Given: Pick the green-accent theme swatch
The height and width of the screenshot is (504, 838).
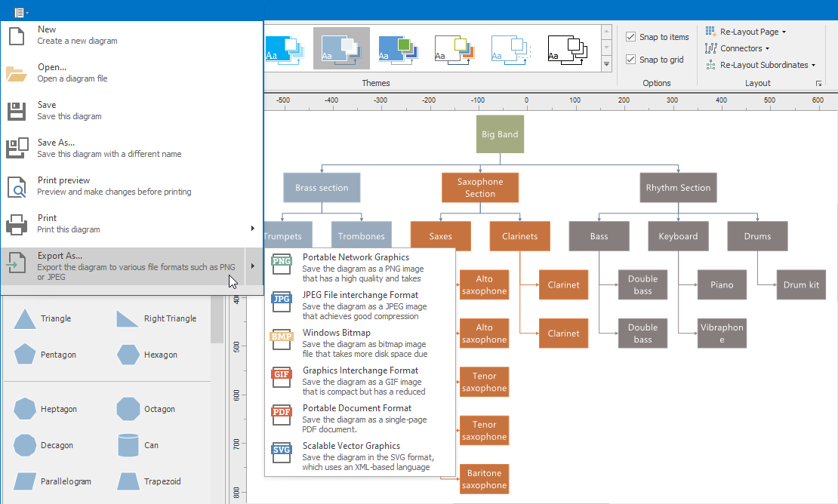Looking at the screenshot, I should click(x=397, y=48).
